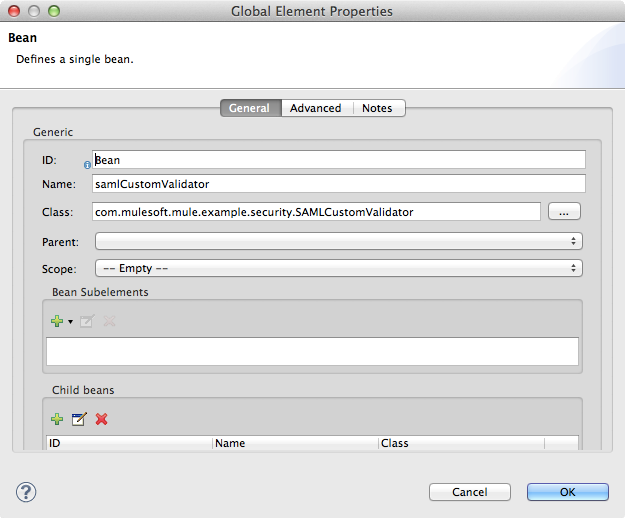Image resolution: width=625 pixels, height=518 pixels.
Task: Open the arrow next to Bean Subelements add
Action: 70,321
